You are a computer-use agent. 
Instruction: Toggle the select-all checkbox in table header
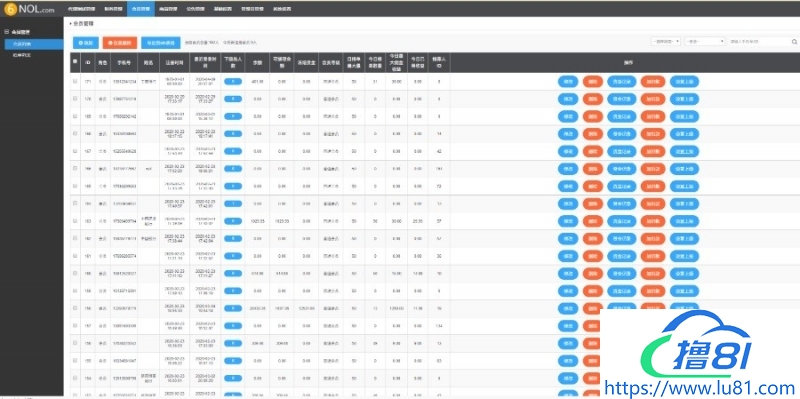click(x=75, y=62)
